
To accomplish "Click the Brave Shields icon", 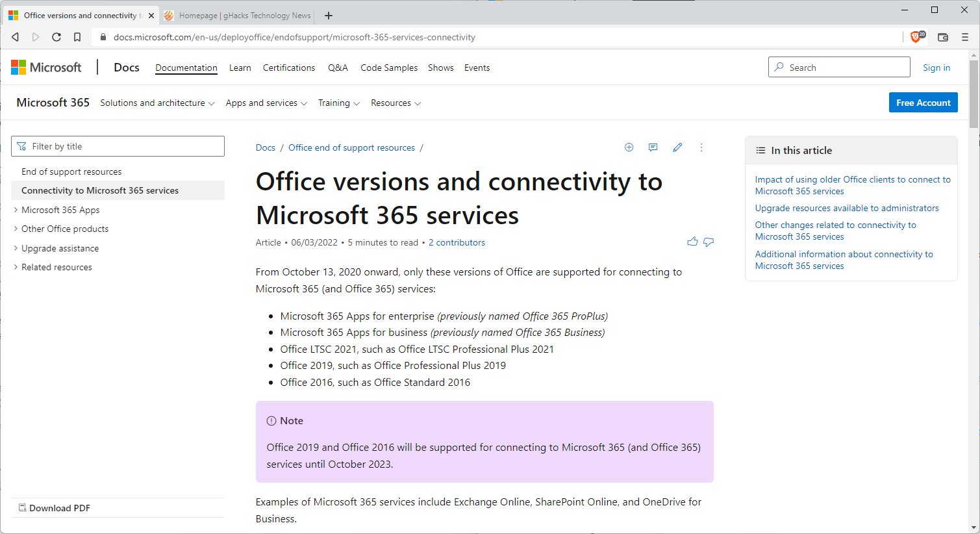I will (x=916, y=37).
